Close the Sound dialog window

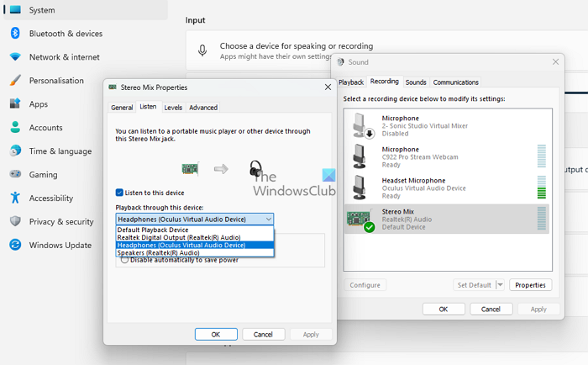555,61
